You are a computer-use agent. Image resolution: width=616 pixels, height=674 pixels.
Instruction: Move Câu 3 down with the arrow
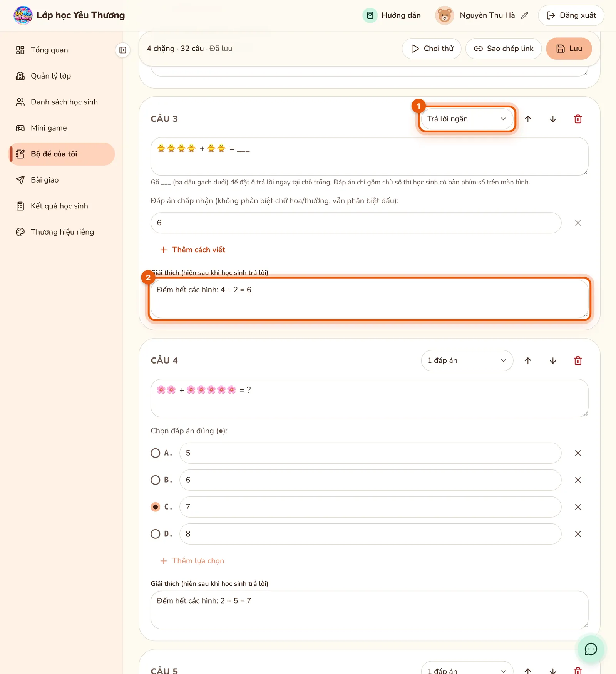pyautogui.click(x=553, y=119)
